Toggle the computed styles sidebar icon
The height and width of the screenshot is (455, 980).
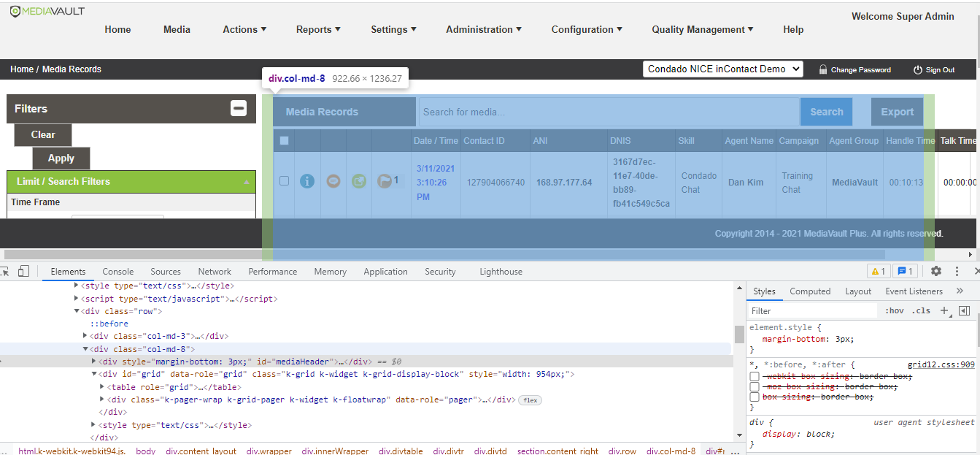pos(964,310)
